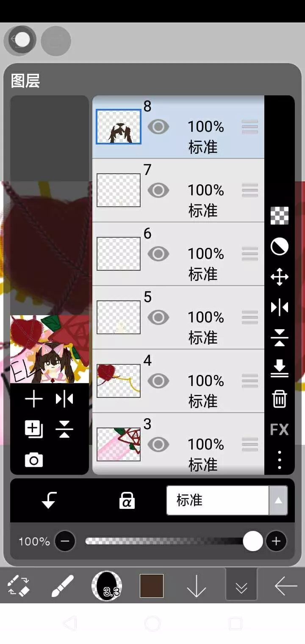The height and width of the screenshot is (644, 305).
Task: Toggle visibility of layer 6
Action: [158, 254]
